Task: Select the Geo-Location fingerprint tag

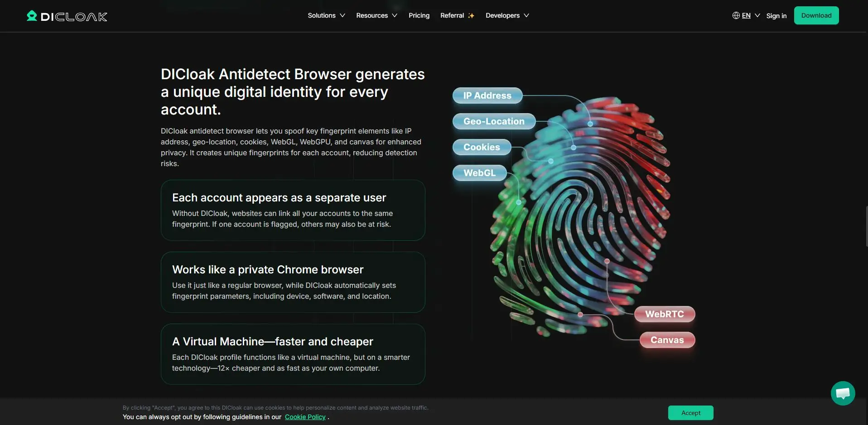Action: (x=494, y=121)
